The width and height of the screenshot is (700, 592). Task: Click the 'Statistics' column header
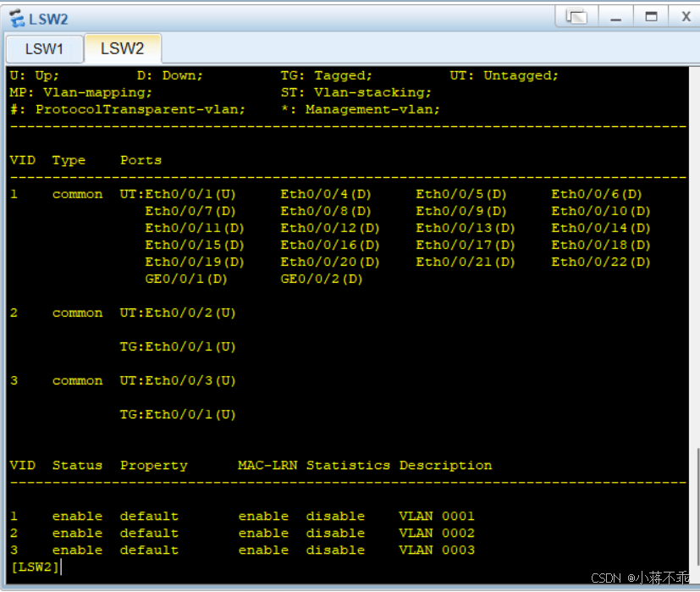(x=348, y=465)
